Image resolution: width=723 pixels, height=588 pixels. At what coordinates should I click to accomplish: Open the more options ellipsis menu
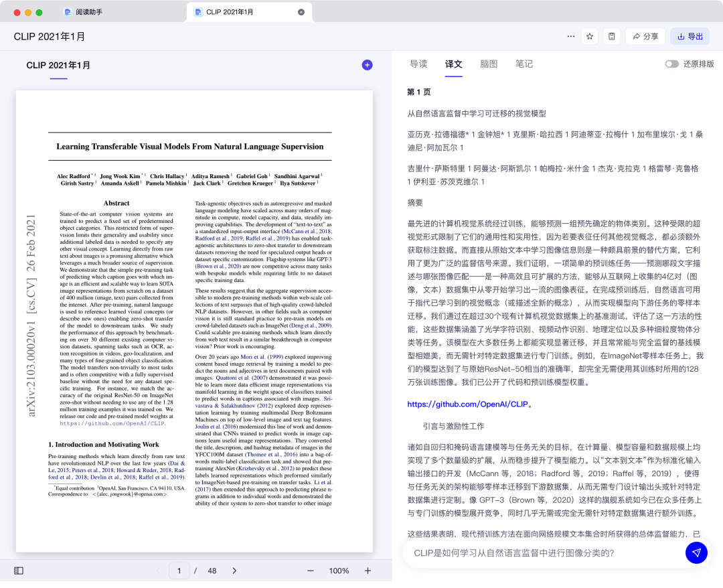coord(570,36)
